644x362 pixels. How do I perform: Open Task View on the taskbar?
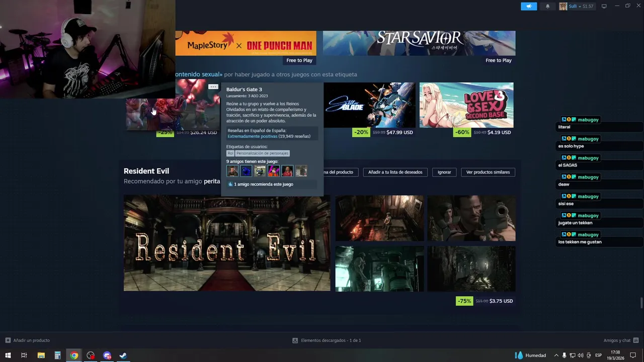click(24, 355)
